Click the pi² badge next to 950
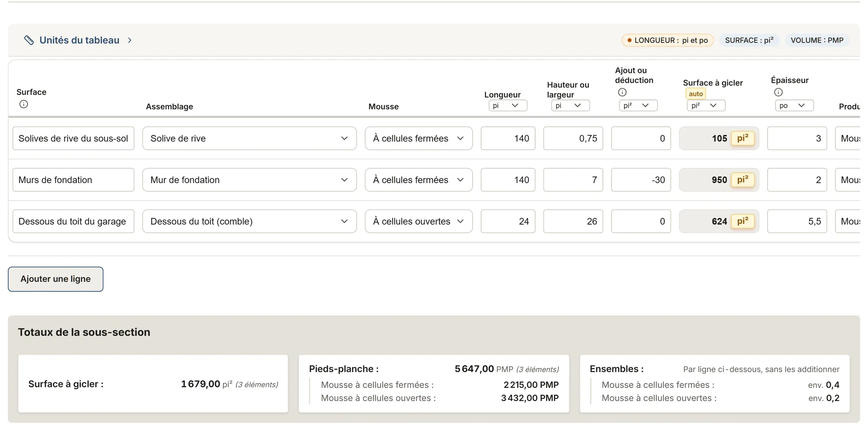 [743, 180]
